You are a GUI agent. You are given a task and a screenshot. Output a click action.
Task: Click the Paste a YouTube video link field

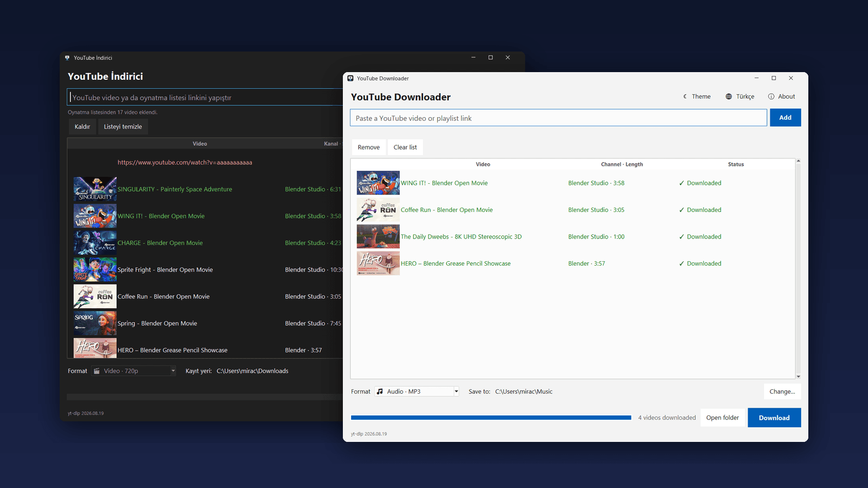point(558,118)
